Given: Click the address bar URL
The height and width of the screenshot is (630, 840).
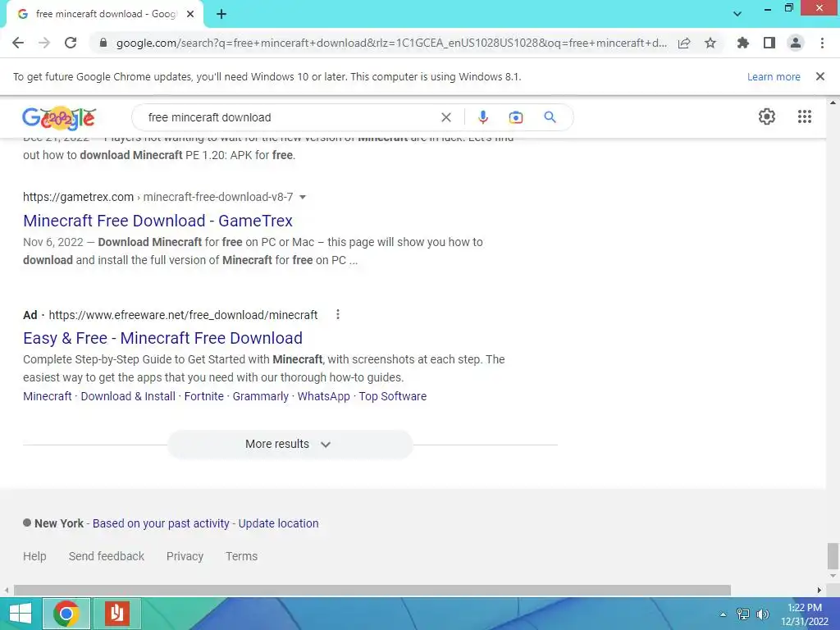Looking at the screenshot, I should 391,43.
